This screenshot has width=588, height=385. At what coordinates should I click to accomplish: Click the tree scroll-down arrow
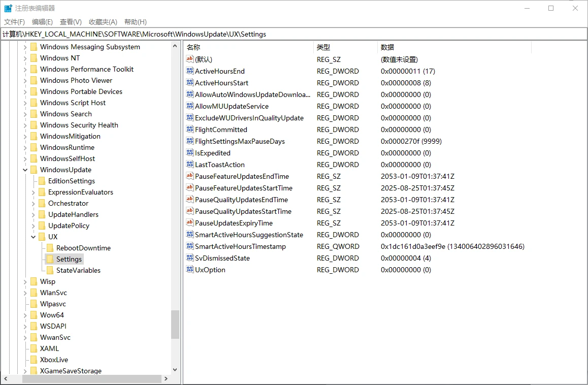(x=175, y=370)
